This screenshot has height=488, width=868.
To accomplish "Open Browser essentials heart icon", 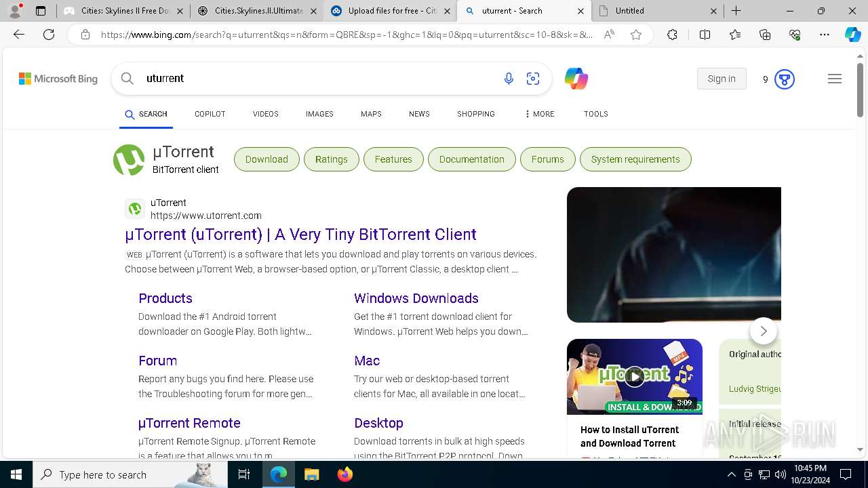I will tap(795, 35).
